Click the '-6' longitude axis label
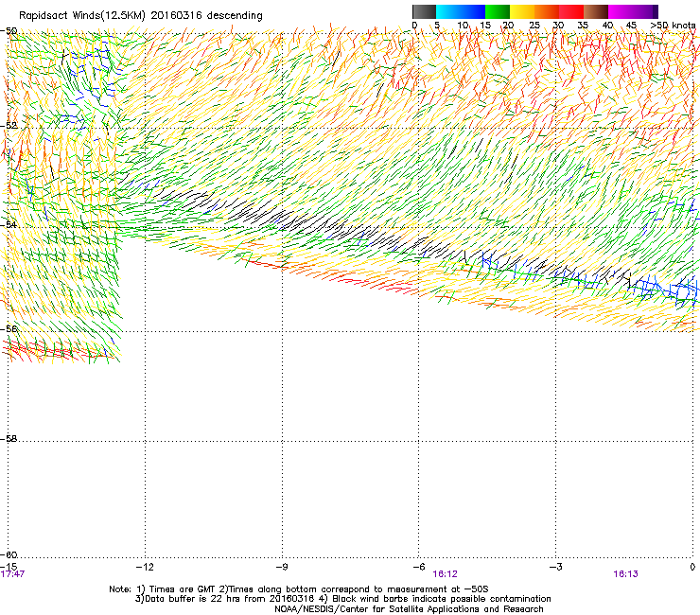 tap(419, 567)
